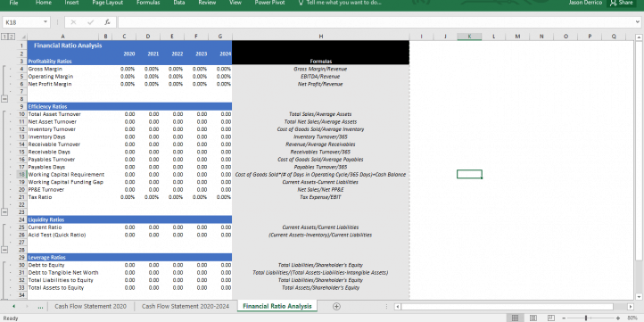This screenshot has width=644, height=322.
Task: Show outline level 2 button
Action: pos(11,37)
